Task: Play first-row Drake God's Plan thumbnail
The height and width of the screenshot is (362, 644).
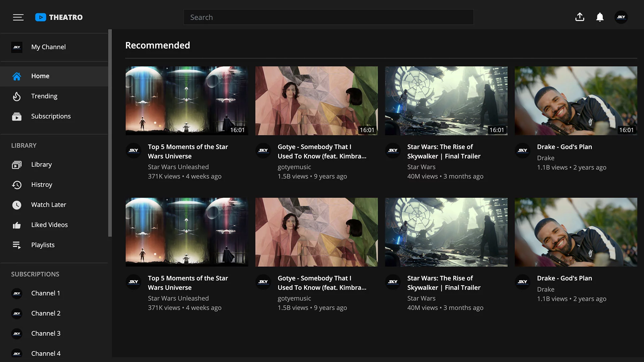Action: 576,101
